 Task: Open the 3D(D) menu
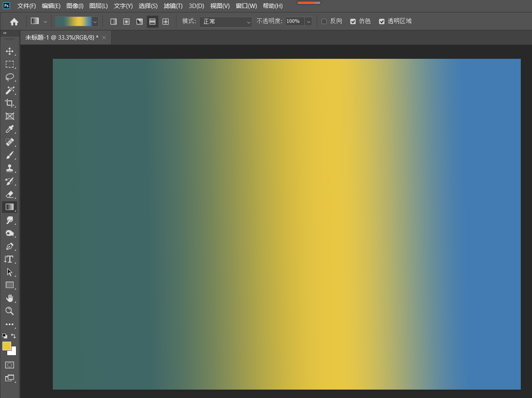point(196,6)
